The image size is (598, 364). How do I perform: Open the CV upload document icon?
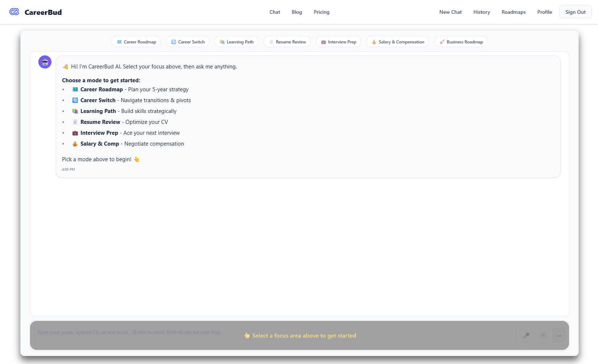pos(542,335)
